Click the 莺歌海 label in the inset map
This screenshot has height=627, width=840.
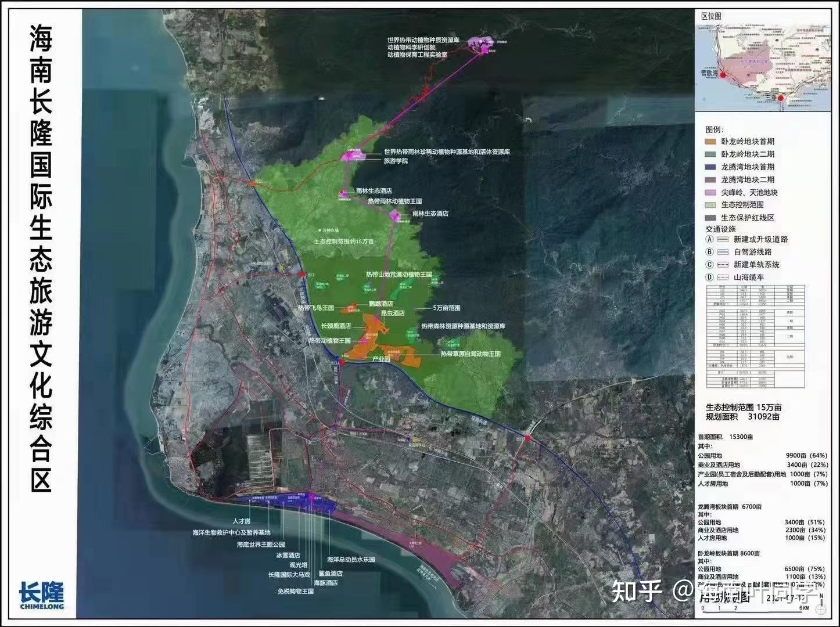pyautogui.click(x=710, y=73)
